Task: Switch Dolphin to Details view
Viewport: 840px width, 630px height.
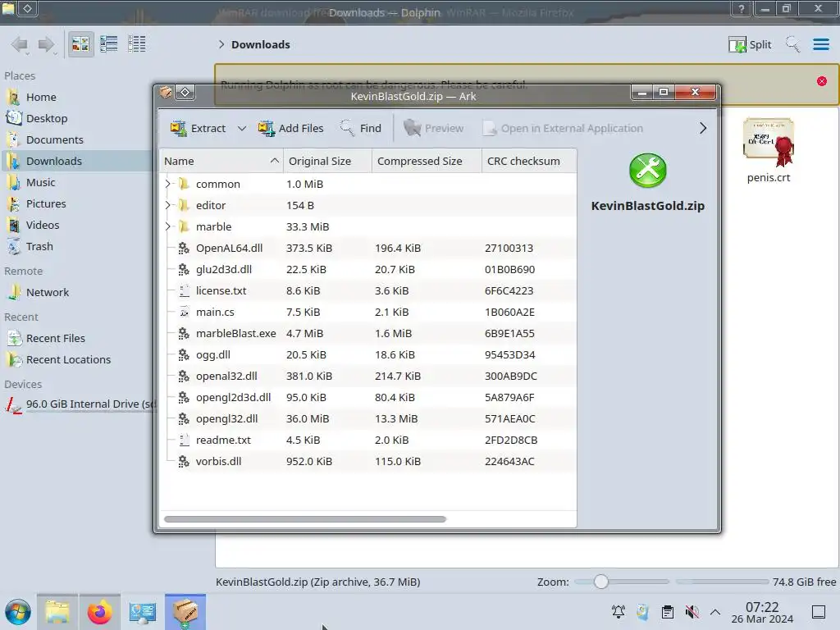Action: click(x=137, y=44)
